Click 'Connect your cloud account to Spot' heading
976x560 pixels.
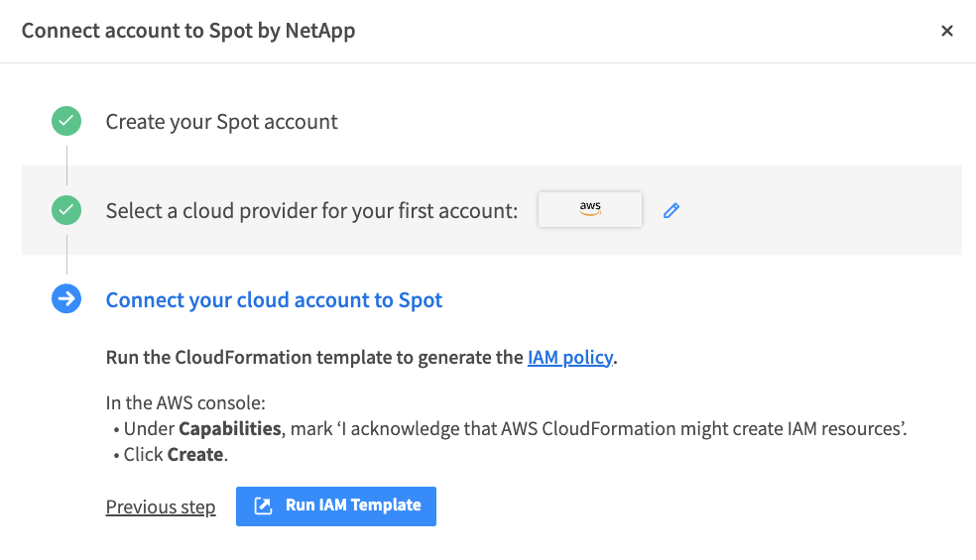click(274, 300)
